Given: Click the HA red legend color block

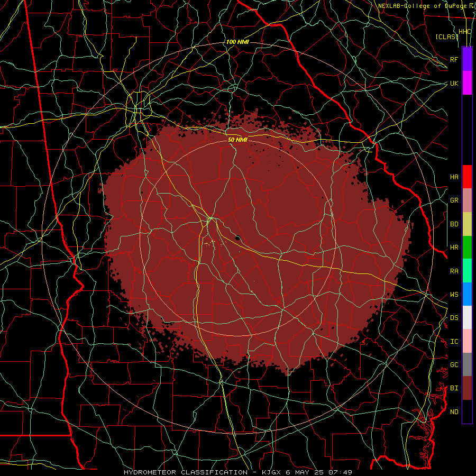Looking at the screenshot, I should tap(467, 177).
